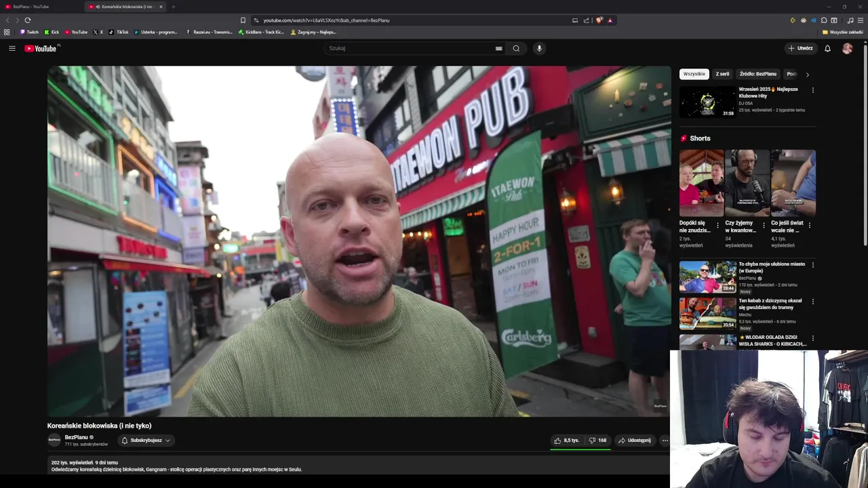The image size is (868, 488).
Task: Go back in browser history
Action: (7, 20)
